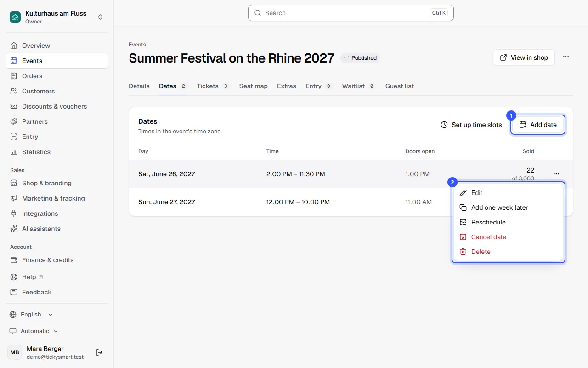Viewport: 588px width, 368px height.
Task: Click the log out icon beside Mara Berger
Action: (x=99, y=352)
